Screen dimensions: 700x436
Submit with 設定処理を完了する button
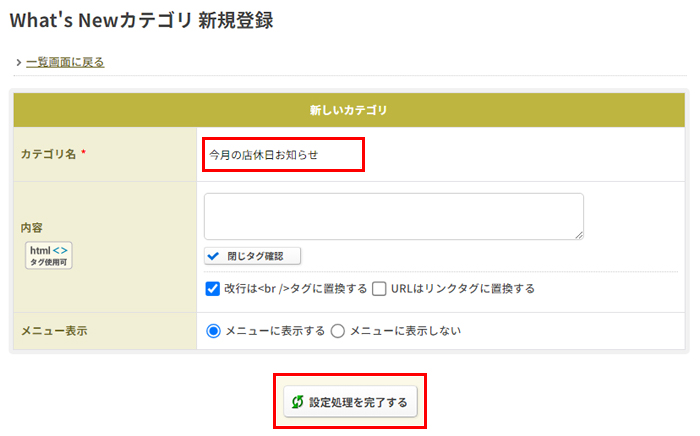pos(350,402)
